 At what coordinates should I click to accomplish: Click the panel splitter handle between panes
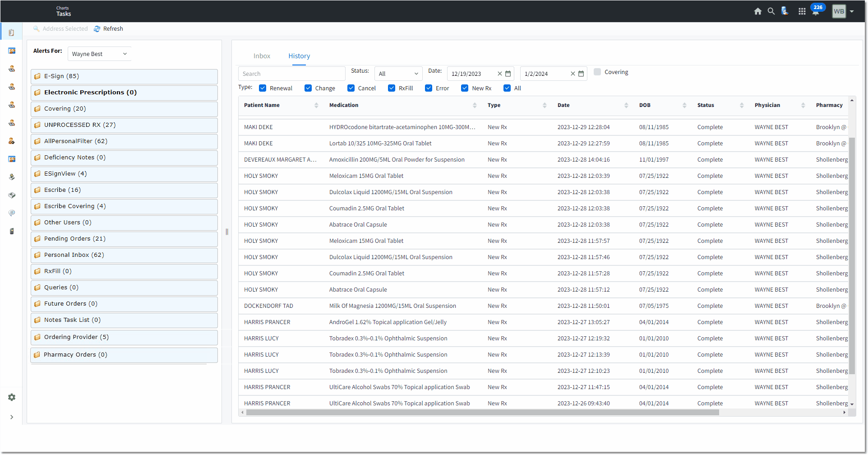(227, 232)
